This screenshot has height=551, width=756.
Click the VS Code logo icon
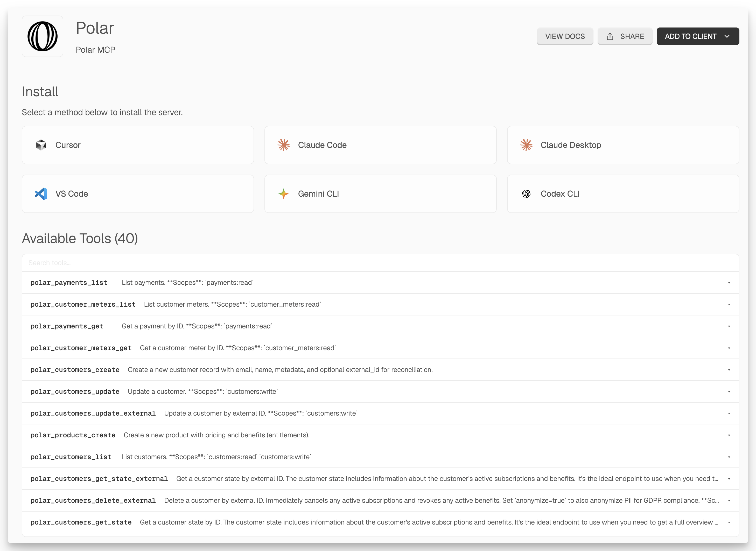(x=41, y=194)
